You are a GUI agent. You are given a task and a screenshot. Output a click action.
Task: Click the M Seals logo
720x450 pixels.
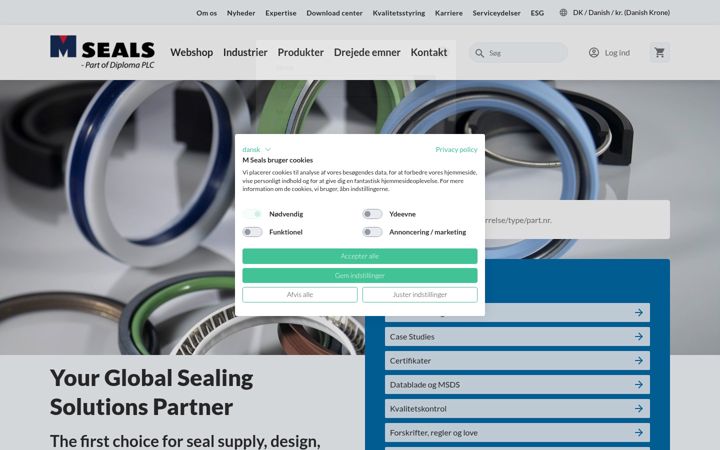[102, 52]
